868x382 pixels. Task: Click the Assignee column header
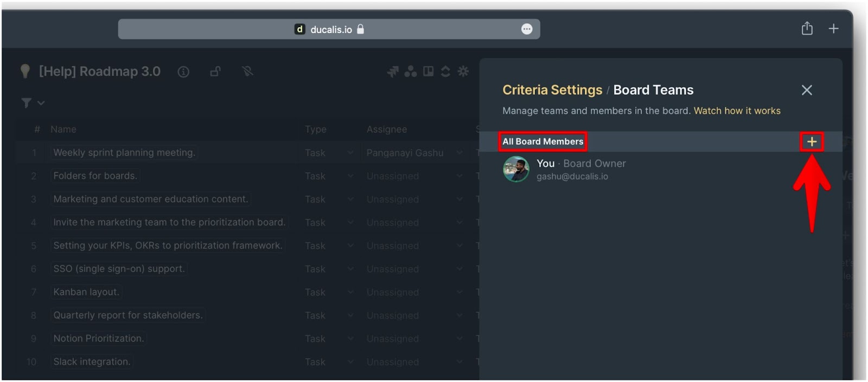tap(387, 130)
